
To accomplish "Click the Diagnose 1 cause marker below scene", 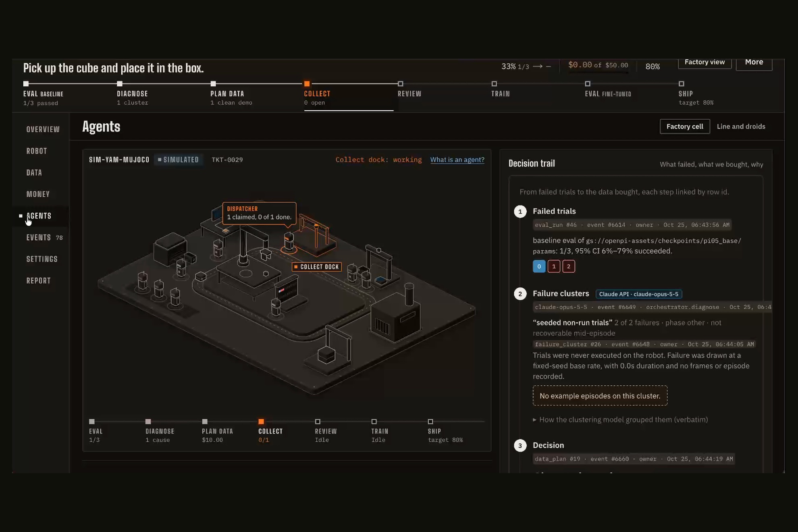I will pos(148,422).
